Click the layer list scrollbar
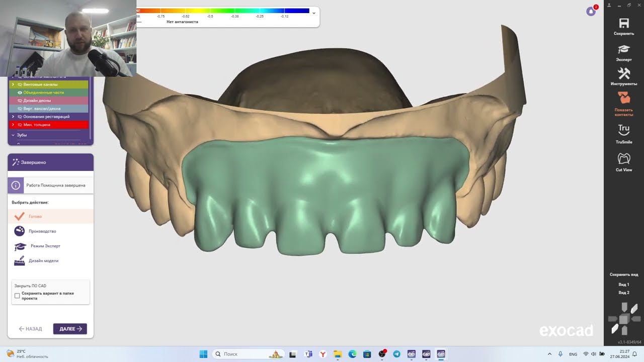Image resolution: width=644 pixels, height=362 pixels. point(91,108)
